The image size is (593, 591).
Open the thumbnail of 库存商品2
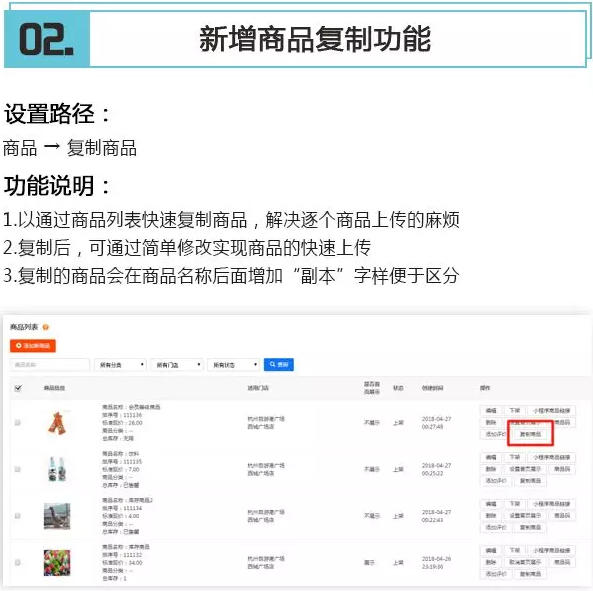pos(57,516)
